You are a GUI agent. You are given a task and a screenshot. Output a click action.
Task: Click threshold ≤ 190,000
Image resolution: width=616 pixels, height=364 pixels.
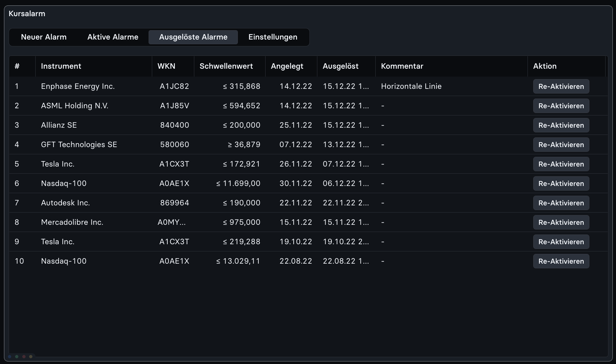pos(241,203)
